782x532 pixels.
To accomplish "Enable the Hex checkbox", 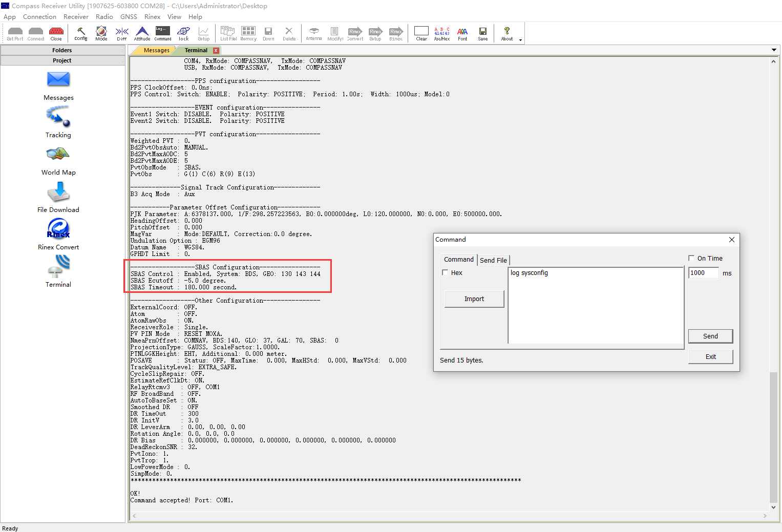I will pos(445,273).
